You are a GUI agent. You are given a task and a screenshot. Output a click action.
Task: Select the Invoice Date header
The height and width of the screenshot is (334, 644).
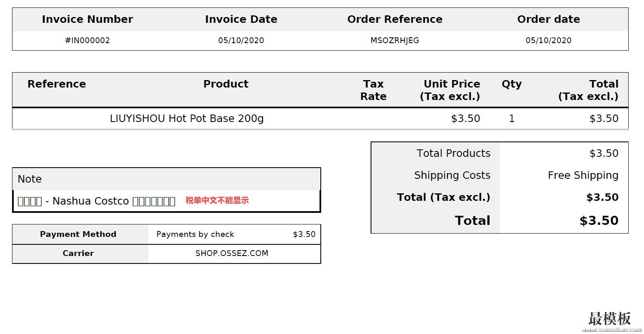241,19
